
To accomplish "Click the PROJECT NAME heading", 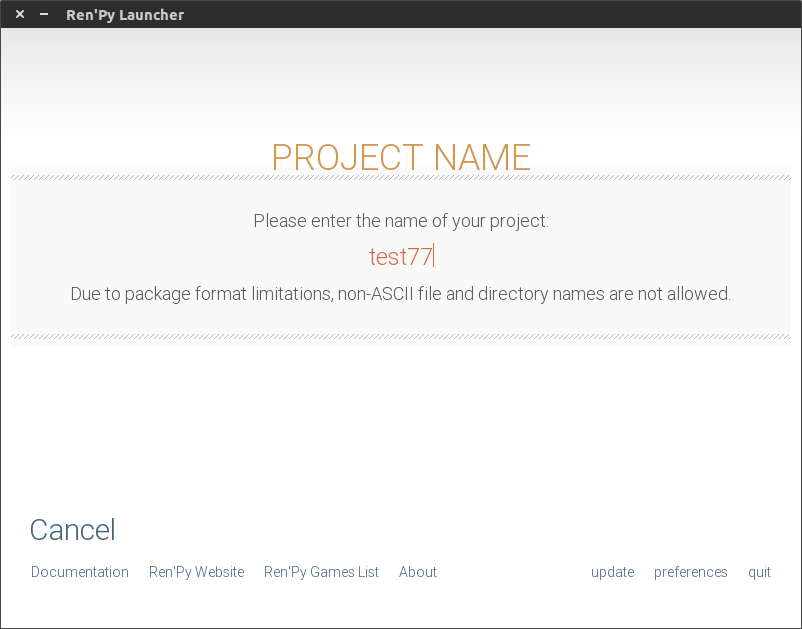I will pyautogui.click(x=400, y=157).
